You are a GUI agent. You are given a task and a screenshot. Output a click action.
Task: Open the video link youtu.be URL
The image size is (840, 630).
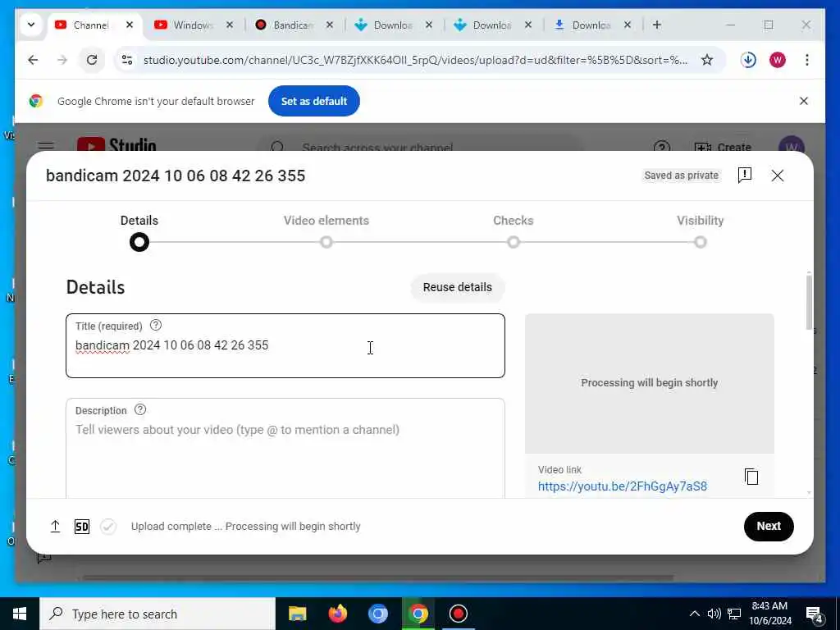622,486
